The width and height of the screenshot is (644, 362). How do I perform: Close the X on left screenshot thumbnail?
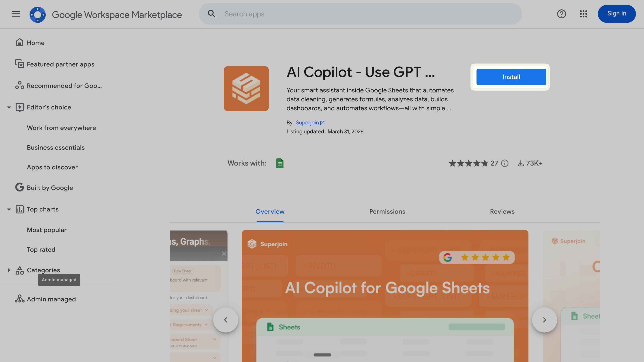pos(224,253)
